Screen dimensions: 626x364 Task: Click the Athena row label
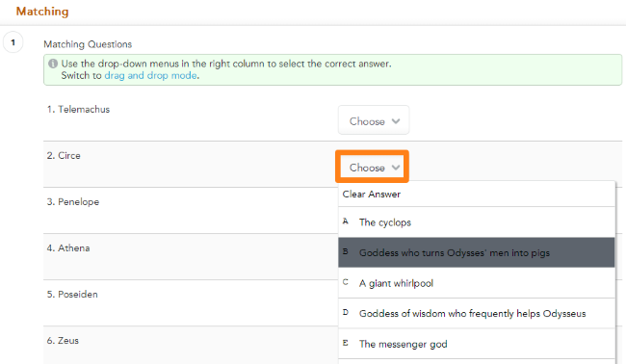coord(68,248)
